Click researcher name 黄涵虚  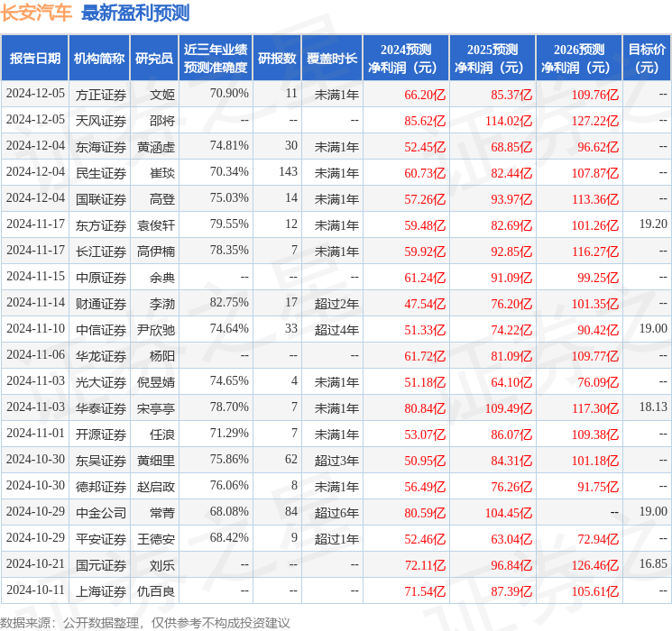pyautogui.click(x=155, y=147)
